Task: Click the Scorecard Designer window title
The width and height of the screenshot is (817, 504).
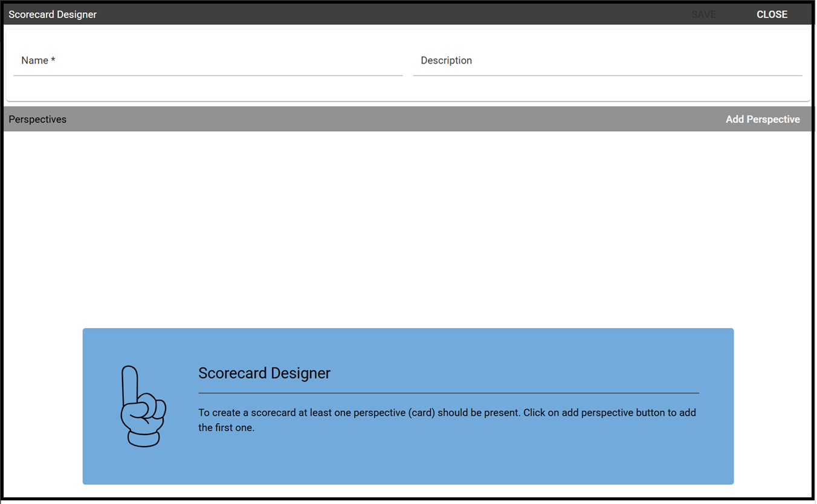Action: [x=53, y=15]
